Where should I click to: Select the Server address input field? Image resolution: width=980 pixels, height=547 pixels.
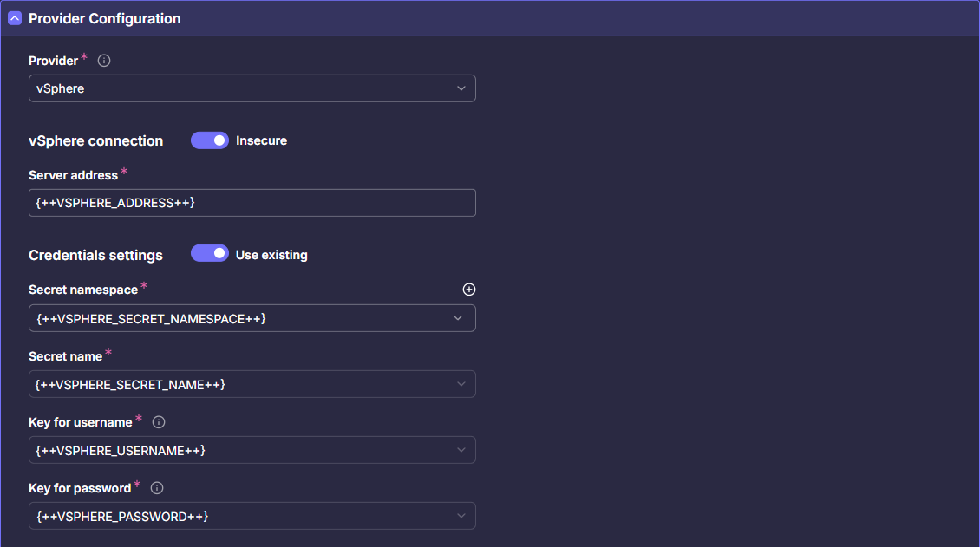[x=252, y=202]
